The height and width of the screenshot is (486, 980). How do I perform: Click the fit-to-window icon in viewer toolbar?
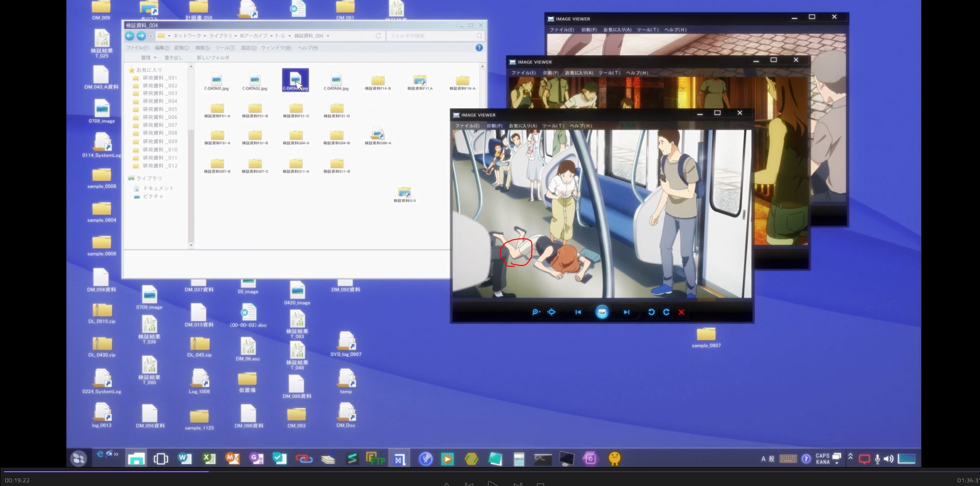click(x=552, y=312)
